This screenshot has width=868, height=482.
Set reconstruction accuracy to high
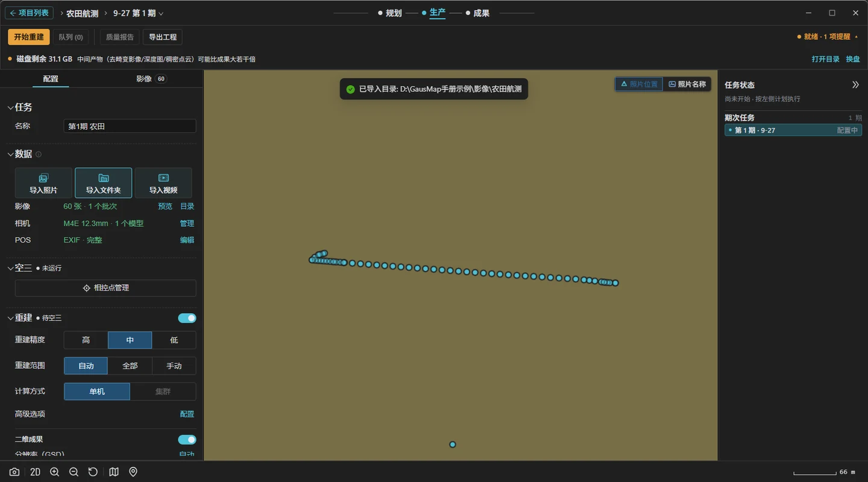click(86, 340)
